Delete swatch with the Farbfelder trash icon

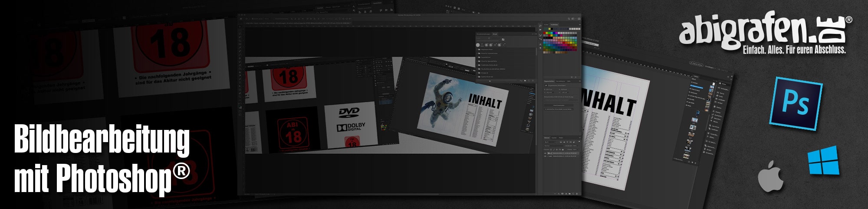[575, 77]
